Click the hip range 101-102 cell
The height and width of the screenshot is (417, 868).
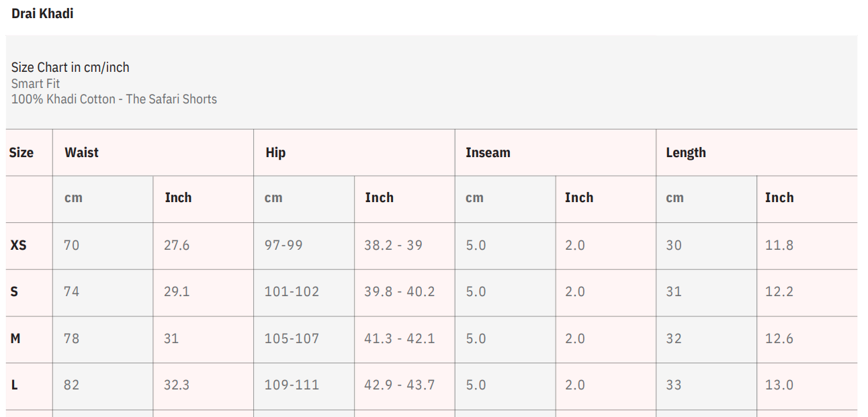pos(292,291)
